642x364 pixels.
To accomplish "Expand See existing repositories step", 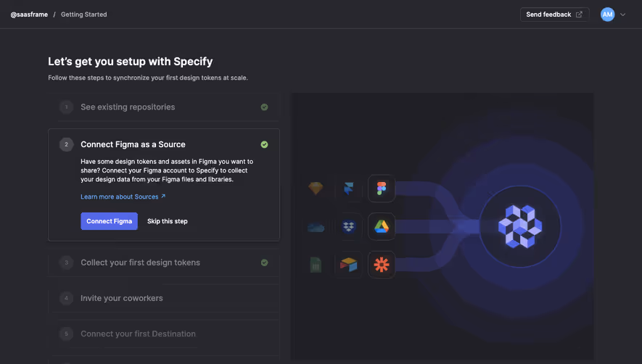I will [164, 107].
